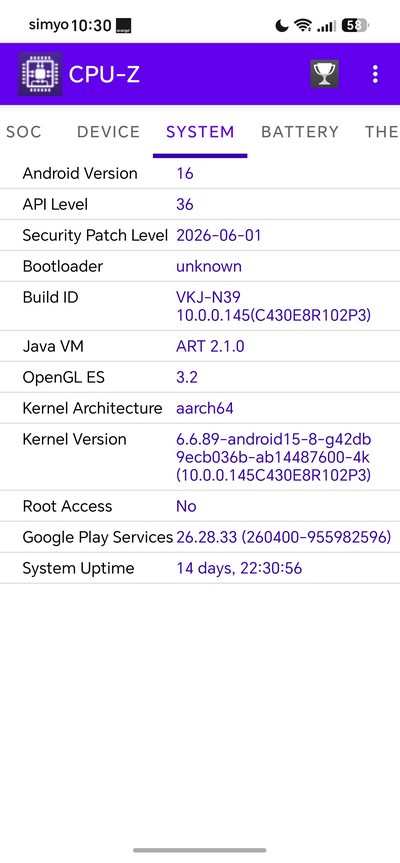Screen dimensions: 400x863
Task: Select the Security Patch Level value
Action: (218, 236)
